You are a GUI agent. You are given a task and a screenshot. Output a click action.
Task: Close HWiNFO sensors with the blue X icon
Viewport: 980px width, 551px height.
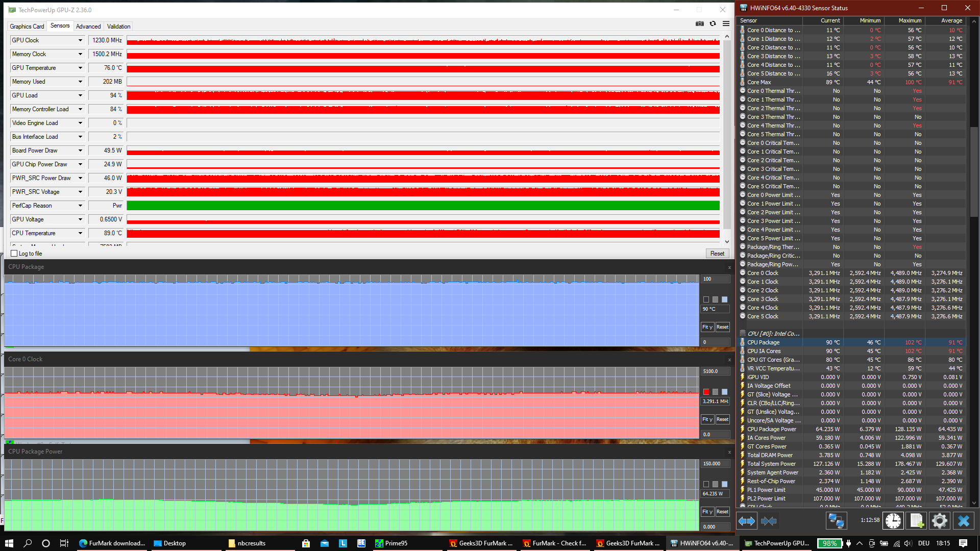point(963,521)
